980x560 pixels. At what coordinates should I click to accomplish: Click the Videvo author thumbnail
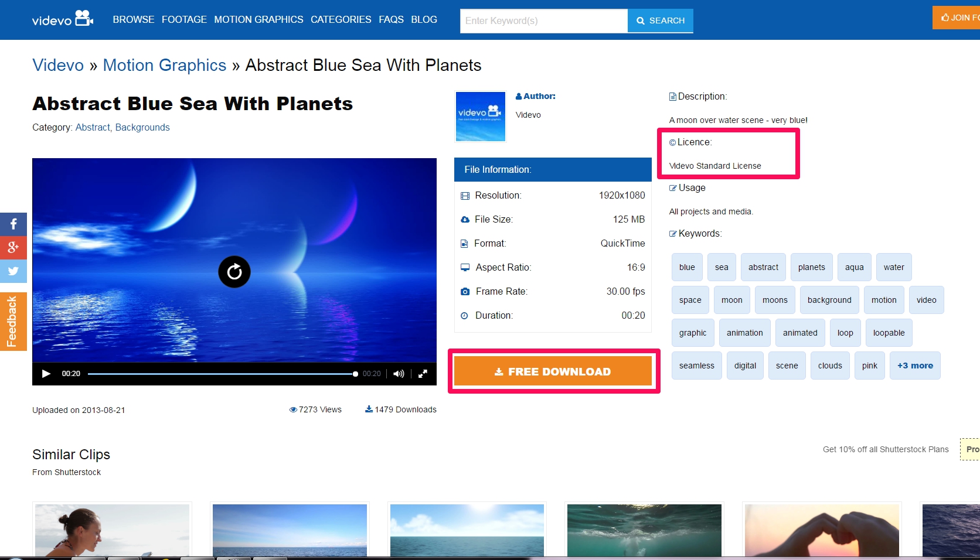(x=481, y=116)
